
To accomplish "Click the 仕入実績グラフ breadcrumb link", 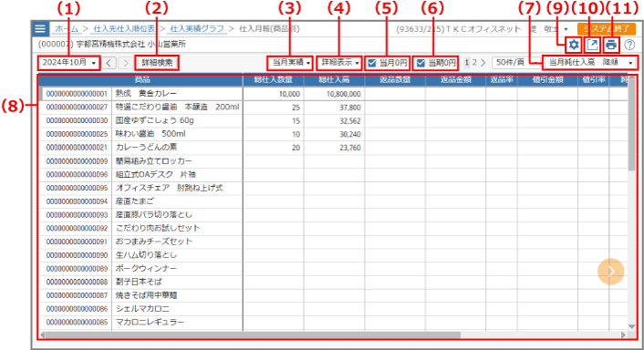I will coord(197,29).
